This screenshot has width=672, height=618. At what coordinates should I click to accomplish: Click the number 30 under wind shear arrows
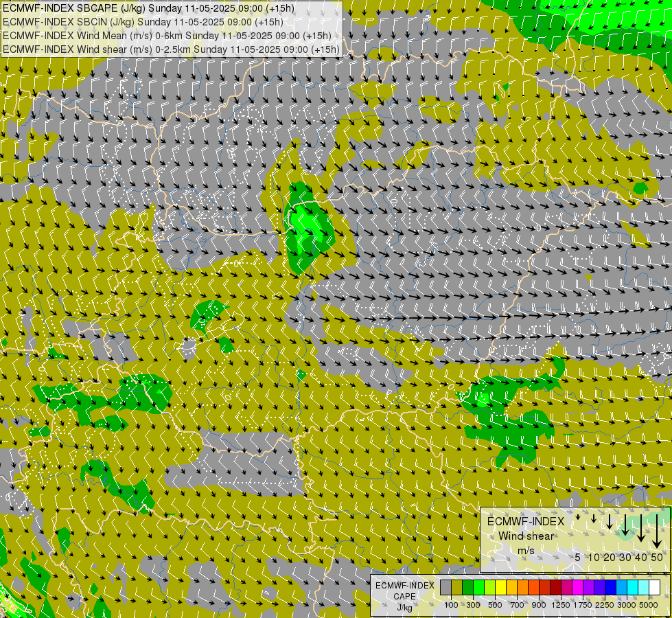[x=625, y=557]
